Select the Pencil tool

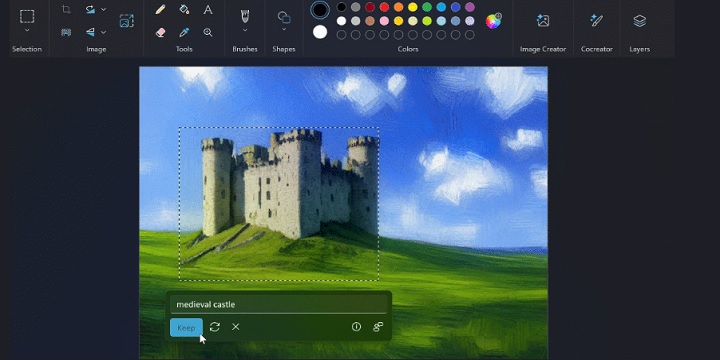(x=160, y=9)
